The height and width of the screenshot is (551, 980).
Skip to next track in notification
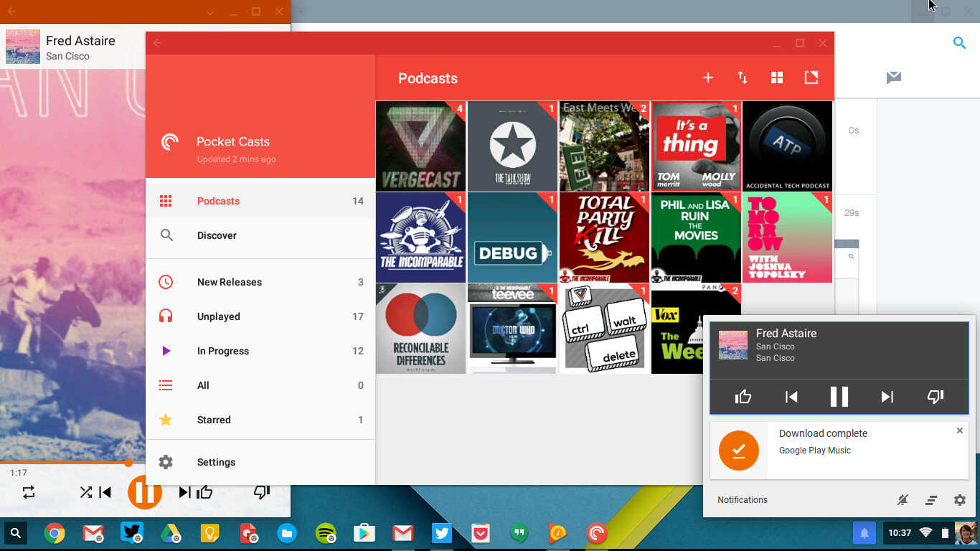[x=887, y=397]
